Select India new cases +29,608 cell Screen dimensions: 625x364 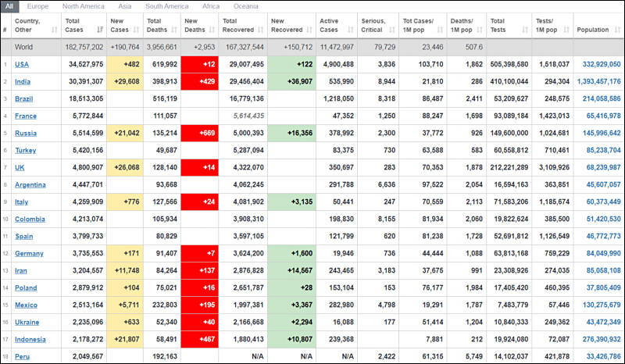click(125, 81)
